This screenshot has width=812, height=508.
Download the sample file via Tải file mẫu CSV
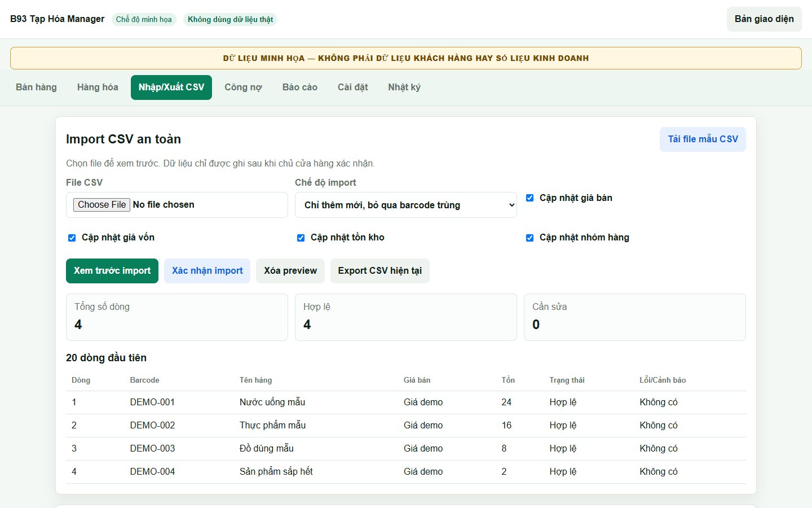pyautogui.click(x=703, y=139)
